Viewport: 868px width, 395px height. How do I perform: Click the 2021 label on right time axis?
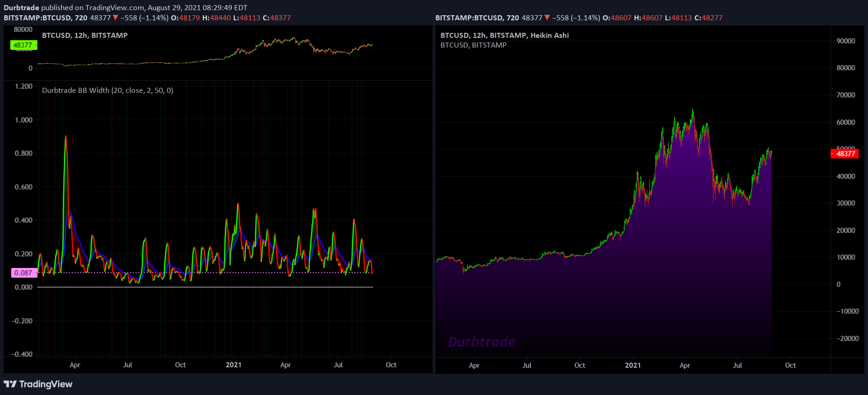(633, 365)
